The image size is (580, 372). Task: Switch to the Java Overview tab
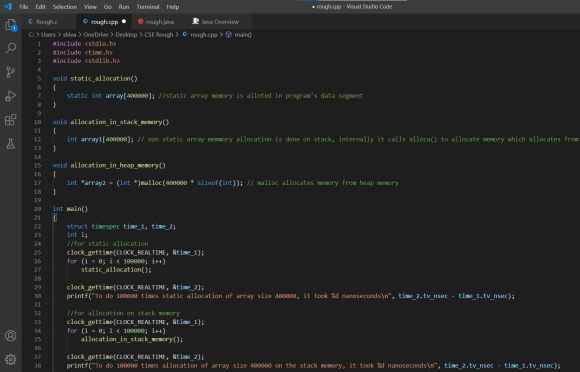click(219, 22)
